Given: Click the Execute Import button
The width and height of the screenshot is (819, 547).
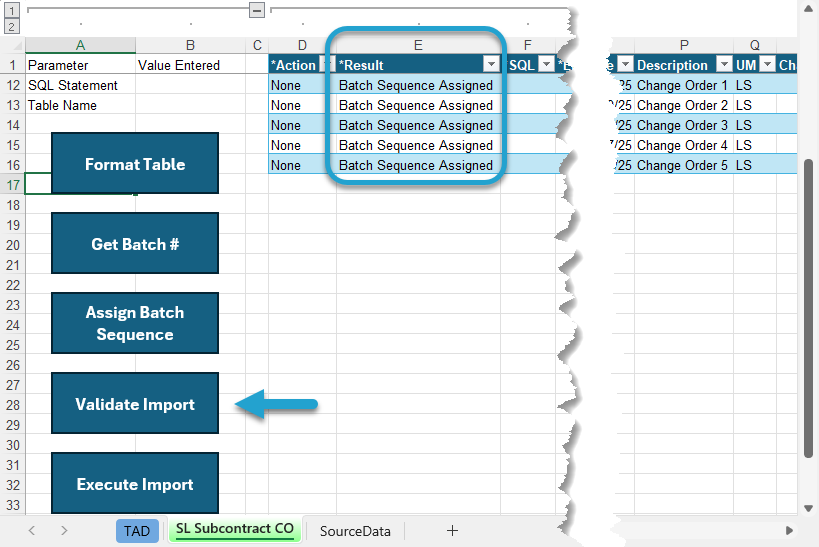Looking at the screenshot, I should pyautogui.click(x=135, y=483).
